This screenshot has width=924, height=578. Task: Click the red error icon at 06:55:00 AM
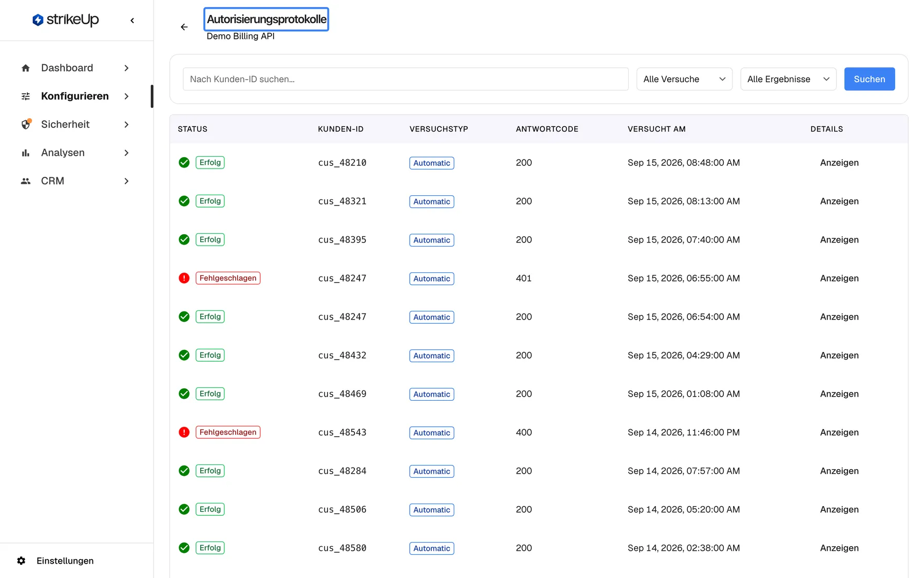184,278
